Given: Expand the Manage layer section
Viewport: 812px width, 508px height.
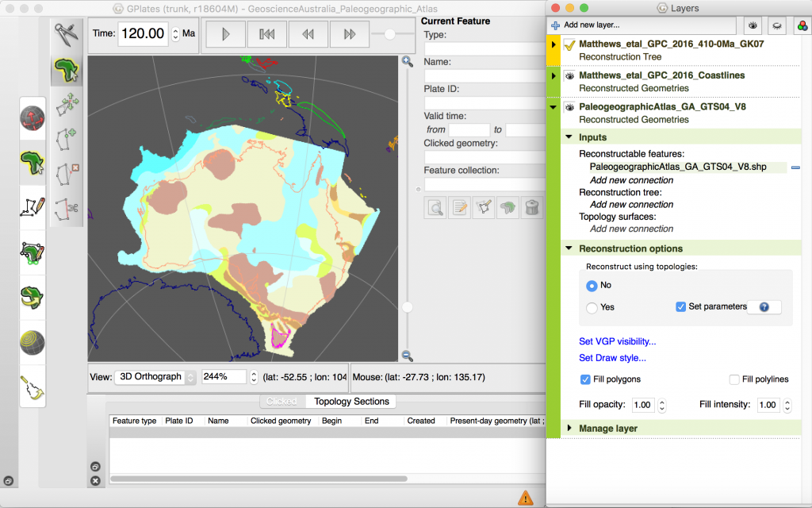Looking at the screenshot, I should [569, 428].
